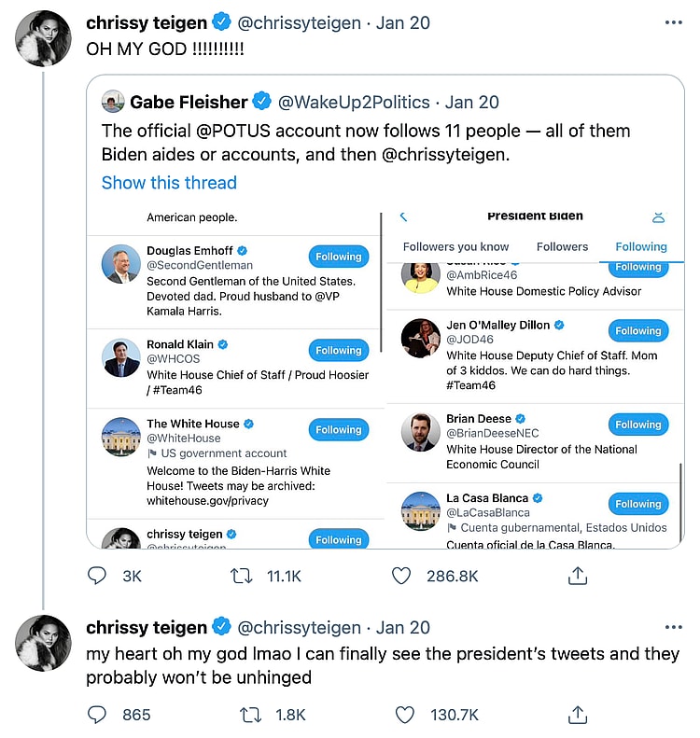Image resolution: width=700 pixels, height=738 pixels.
Task: Open more options on second tweet
Action: coord(673,627)
